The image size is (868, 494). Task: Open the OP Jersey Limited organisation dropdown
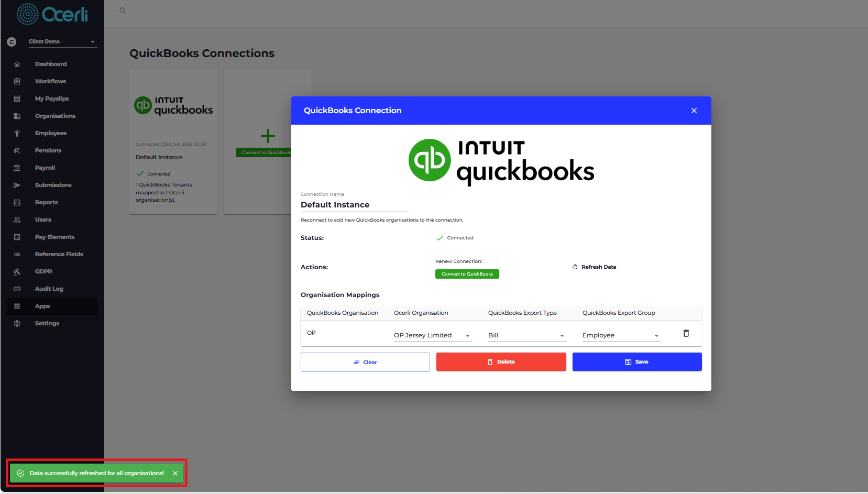[x=433, y=335]
